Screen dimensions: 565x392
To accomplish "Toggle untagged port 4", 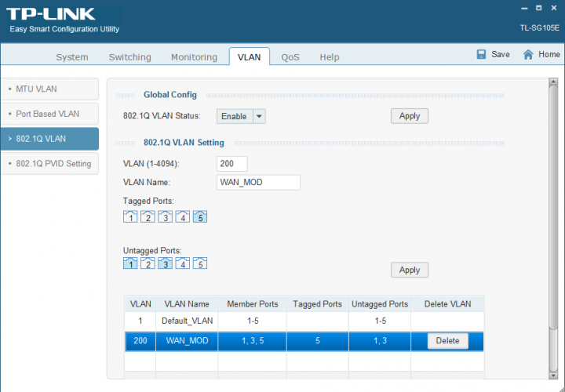I will pos(182,263).
